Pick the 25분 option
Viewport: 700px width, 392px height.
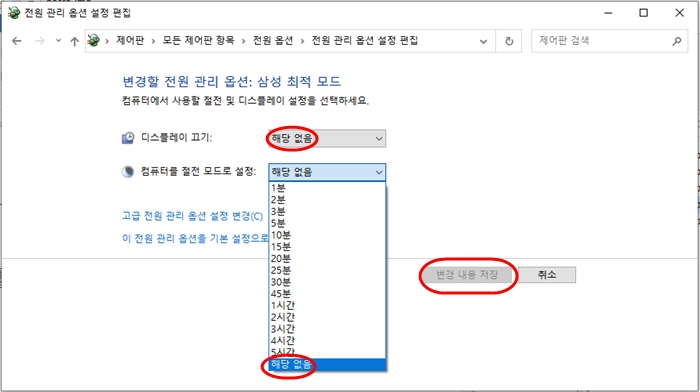point(327,270)
